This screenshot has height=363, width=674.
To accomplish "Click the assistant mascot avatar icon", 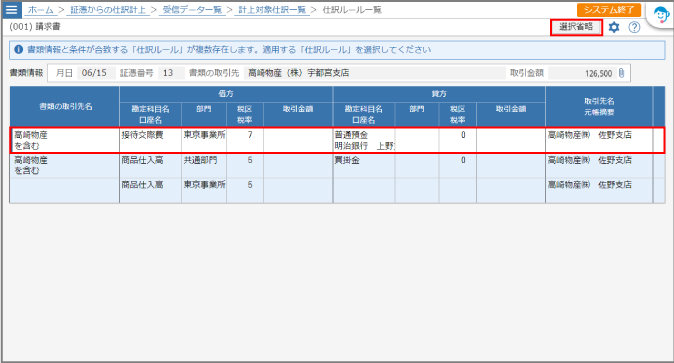I will 661,15.
